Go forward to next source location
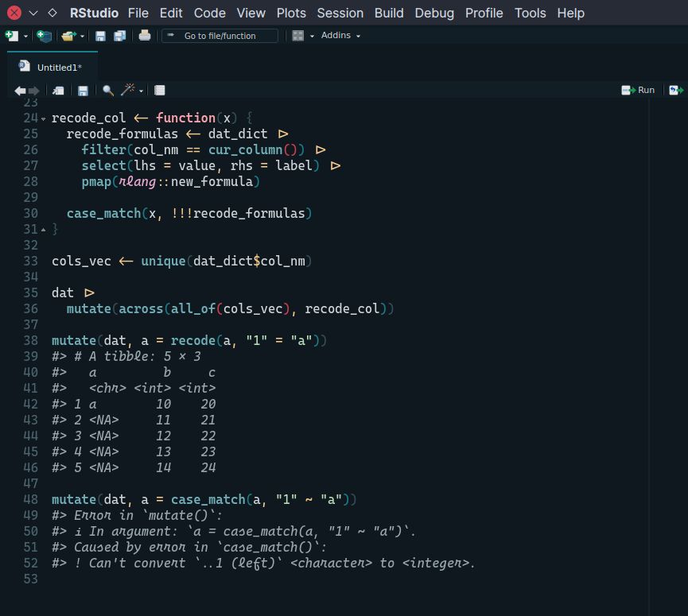The width and height of the screenshot is (688, 616). (x=33, y=91)
